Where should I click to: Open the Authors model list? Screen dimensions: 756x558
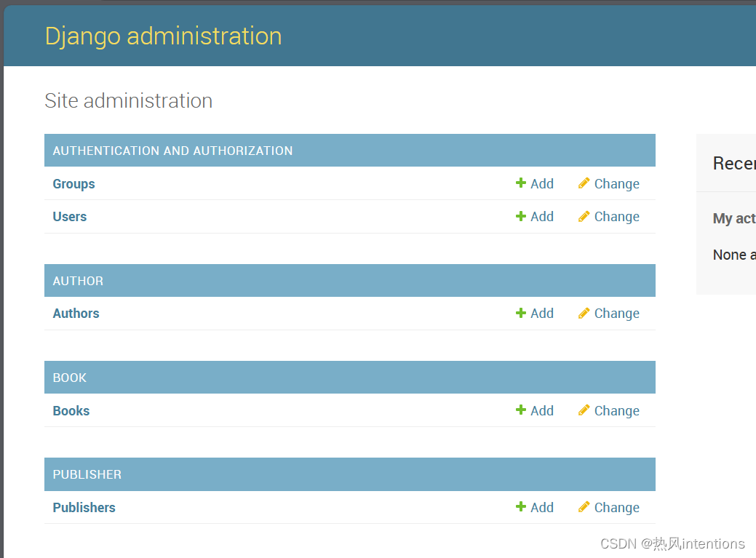76,314
